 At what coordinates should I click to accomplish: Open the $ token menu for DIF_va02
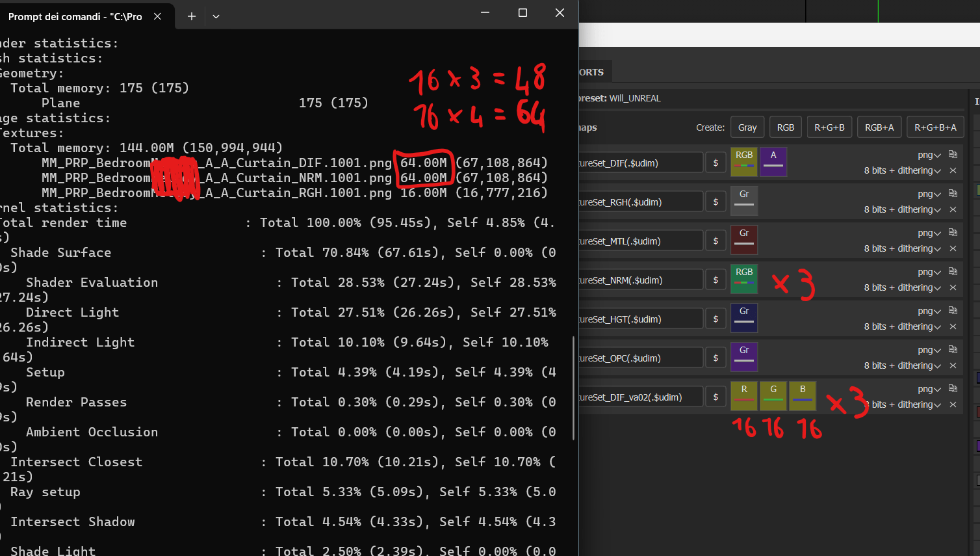716,397
